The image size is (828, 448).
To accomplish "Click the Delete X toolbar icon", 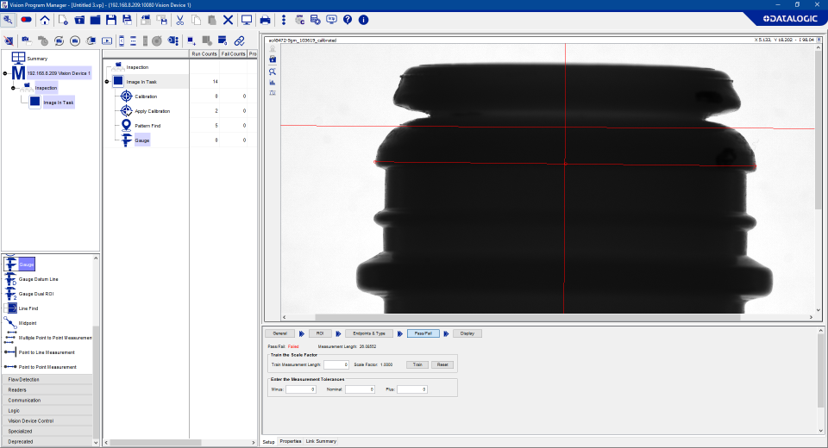I will (x=228, y=20).
